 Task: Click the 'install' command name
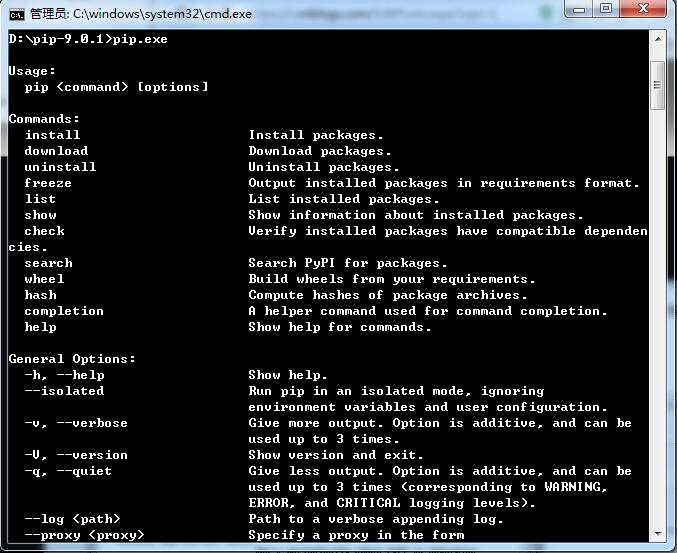pyautogui.click(x=52, y=135)
